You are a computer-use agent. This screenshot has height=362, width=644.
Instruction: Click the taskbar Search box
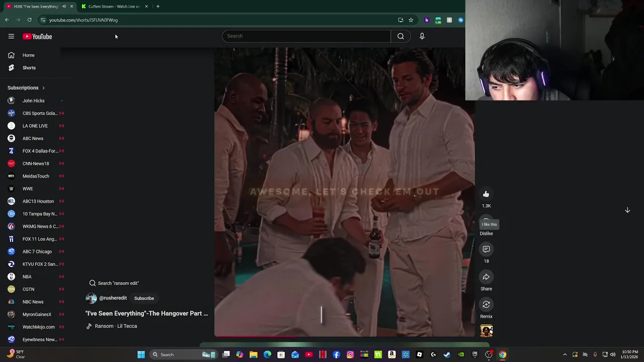click(183, 354)
